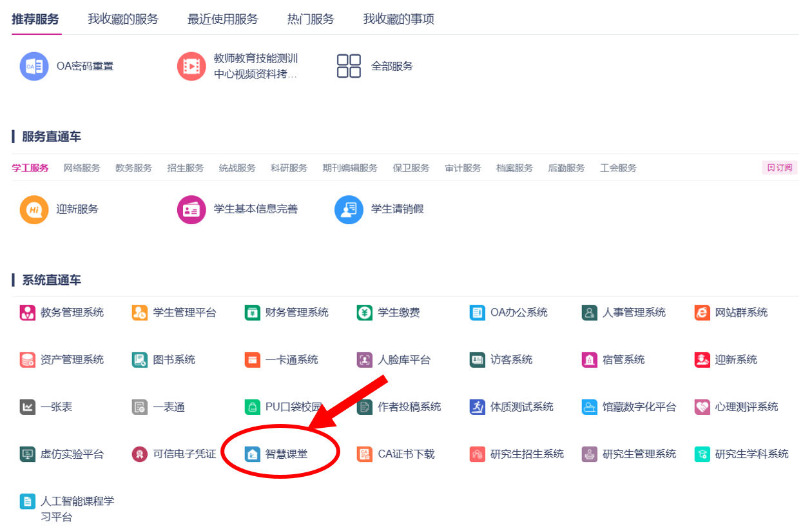Switch to the 我收藏的服务 tab
The width and height of the screenshot is (812, 529).
point(123,19)
